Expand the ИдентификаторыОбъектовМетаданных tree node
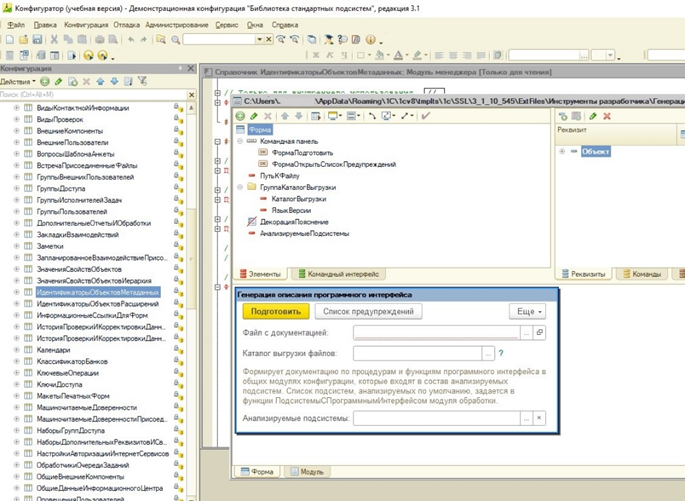The height and width of the screenshot is (501, 685). [x=17, y=292]
